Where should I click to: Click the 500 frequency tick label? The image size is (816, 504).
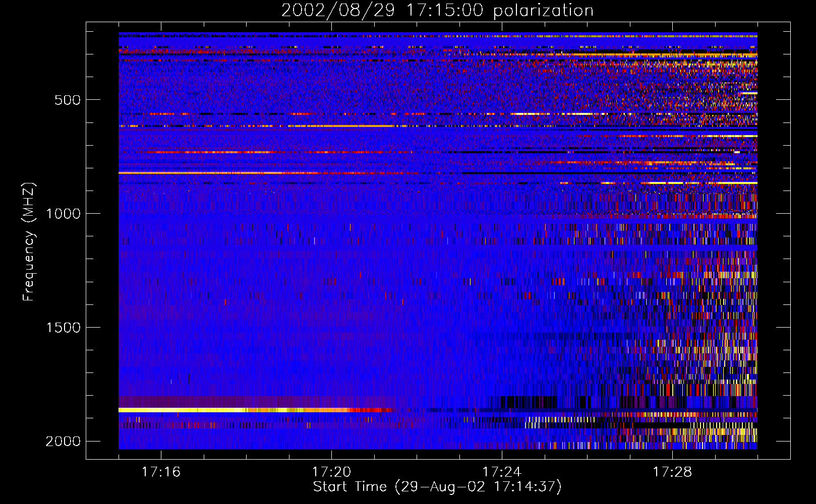pyautogui.click(x=68, y=100)
